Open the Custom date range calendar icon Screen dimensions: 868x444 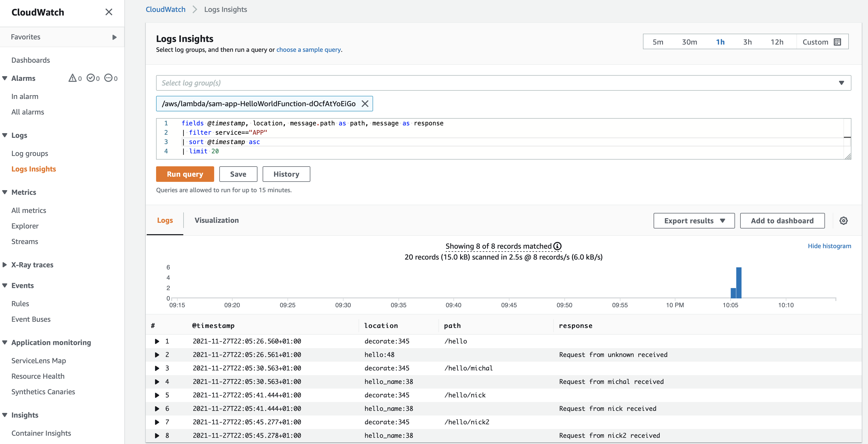pos(838,42)
